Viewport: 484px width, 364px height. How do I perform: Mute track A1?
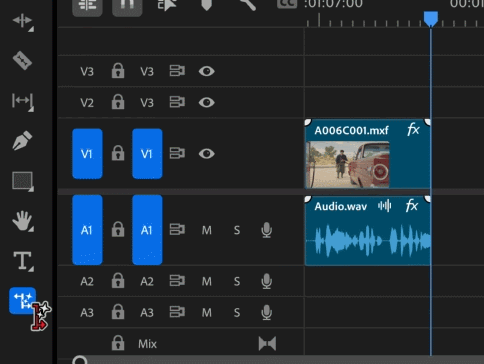(x=207, y=230)
